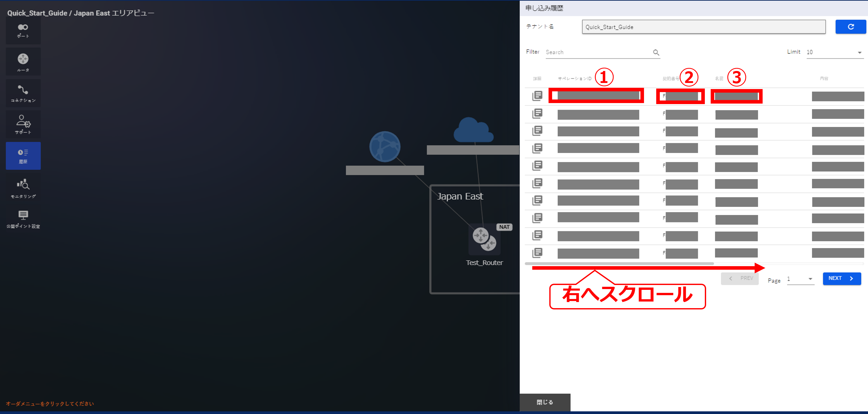Open the サポート (Support) sidebar menu
The image size is (868, 414).
(x=23, y=124)
